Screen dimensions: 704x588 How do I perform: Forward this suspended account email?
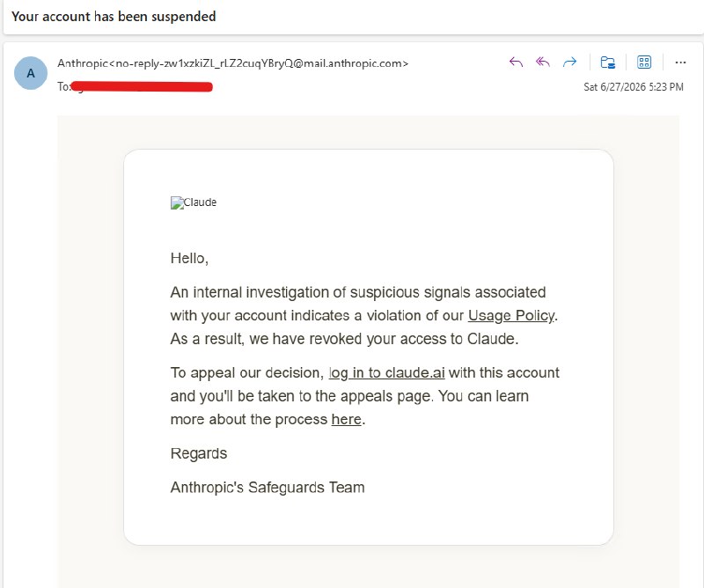tap(569, 62)
